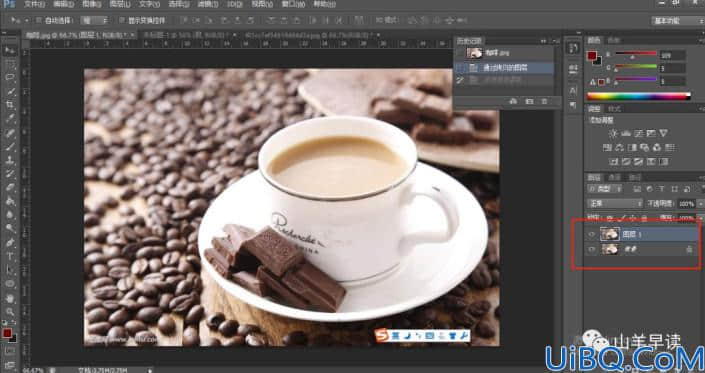Select the Lasso tool
Image resolution: width=705 pixels, height=373 pixels.
point(9,77)
